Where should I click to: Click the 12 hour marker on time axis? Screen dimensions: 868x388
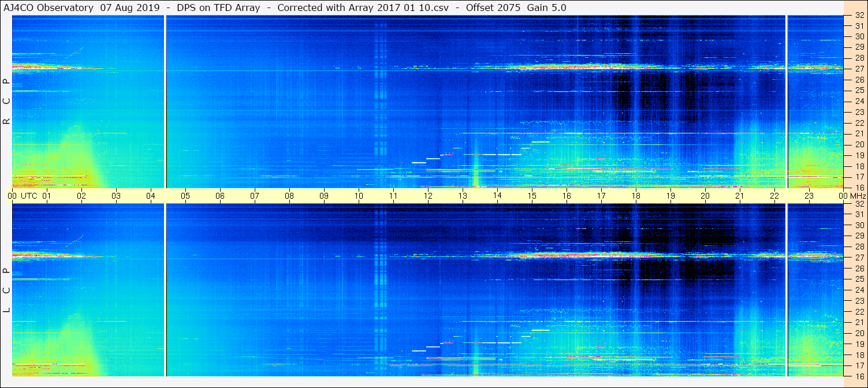click(x=428, y=196)
